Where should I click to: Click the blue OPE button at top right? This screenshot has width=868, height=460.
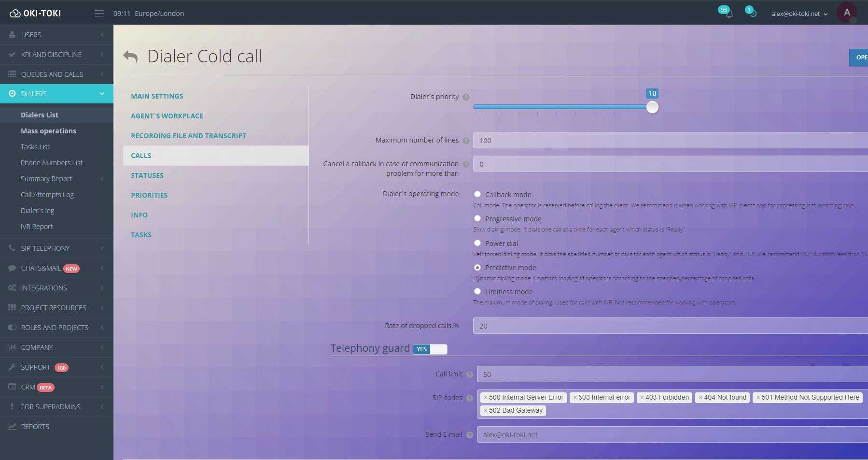[x=859, y=57]
